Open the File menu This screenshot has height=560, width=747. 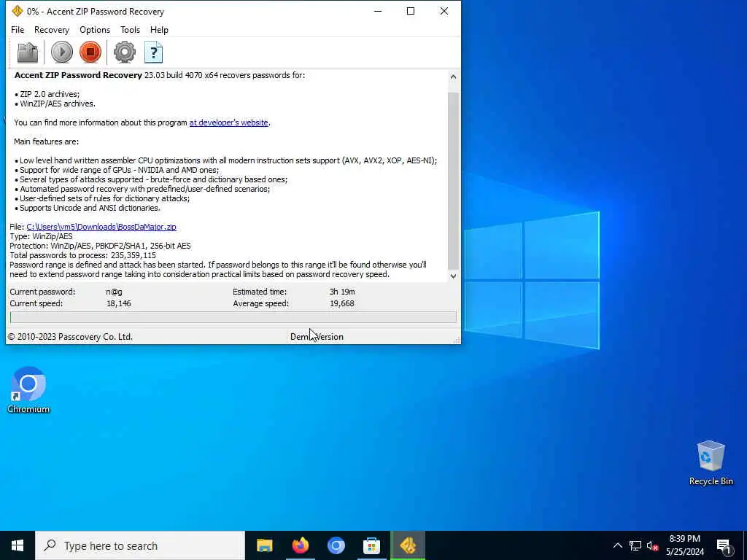click(18, 29)
